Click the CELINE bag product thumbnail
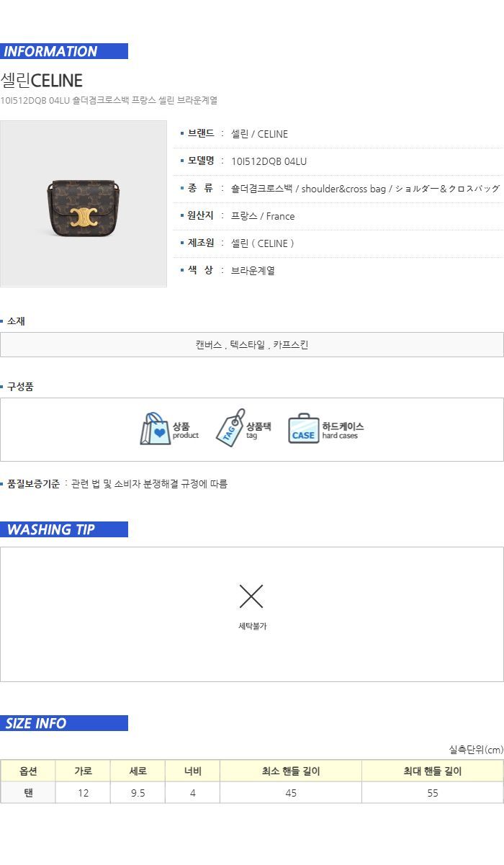 pos(84,204)
